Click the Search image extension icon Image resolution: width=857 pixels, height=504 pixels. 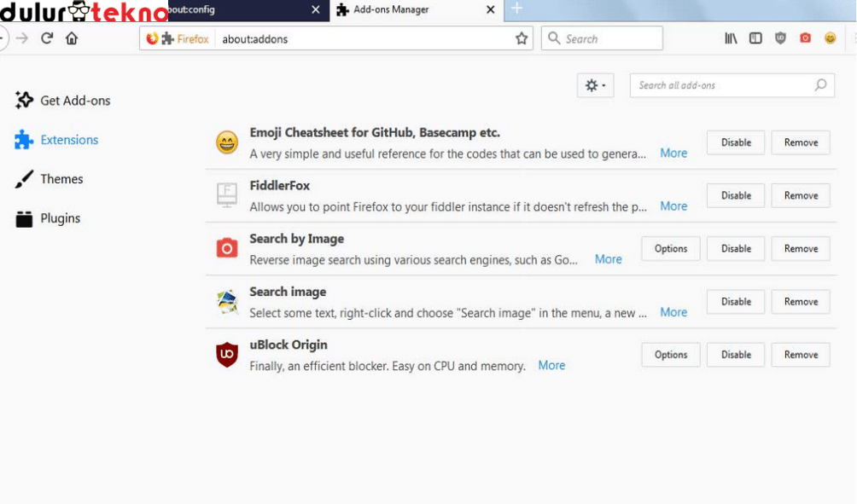click(x=227, y=301)
